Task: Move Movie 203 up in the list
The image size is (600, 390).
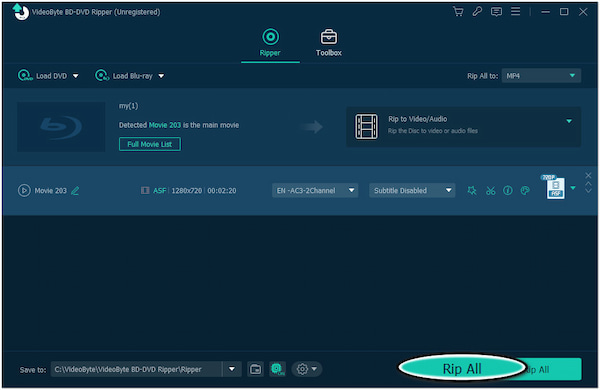Action: pyautogui.click(x=588, y=184)
